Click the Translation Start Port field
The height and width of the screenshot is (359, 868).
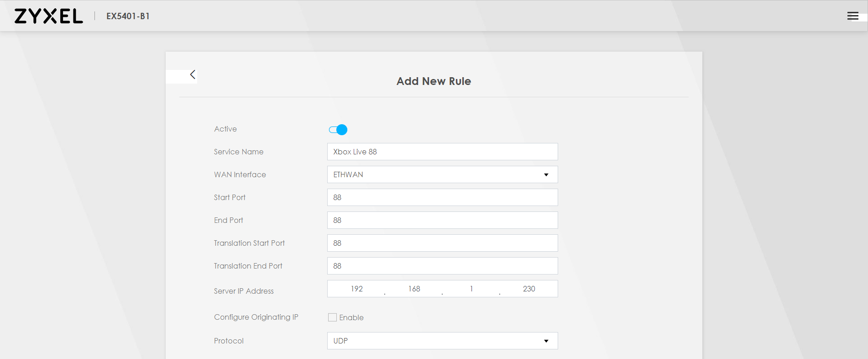coord(442,243)
